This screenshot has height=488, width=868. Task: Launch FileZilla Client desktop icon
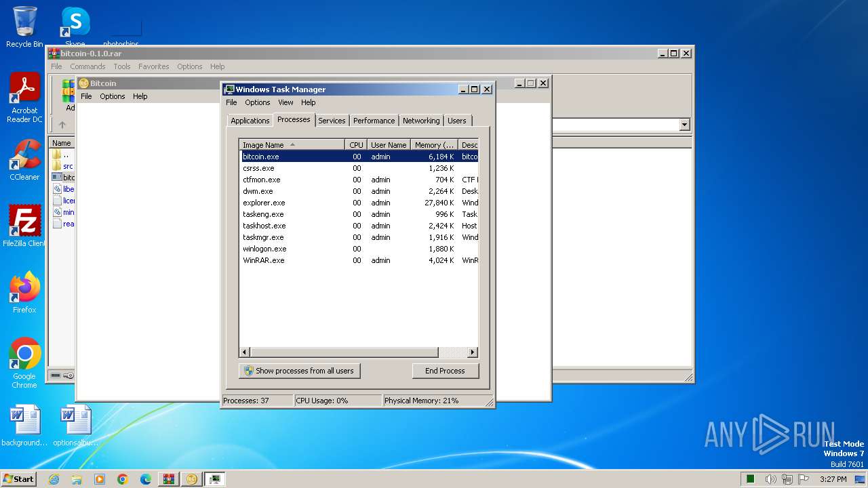24,226
